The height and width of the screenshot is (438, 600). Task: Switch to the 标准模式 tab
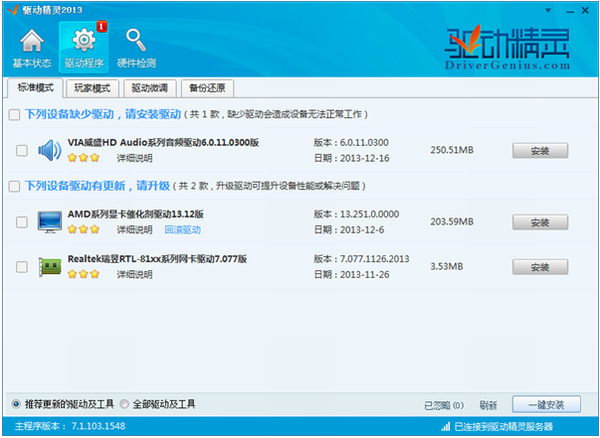(x=35, y=88)
